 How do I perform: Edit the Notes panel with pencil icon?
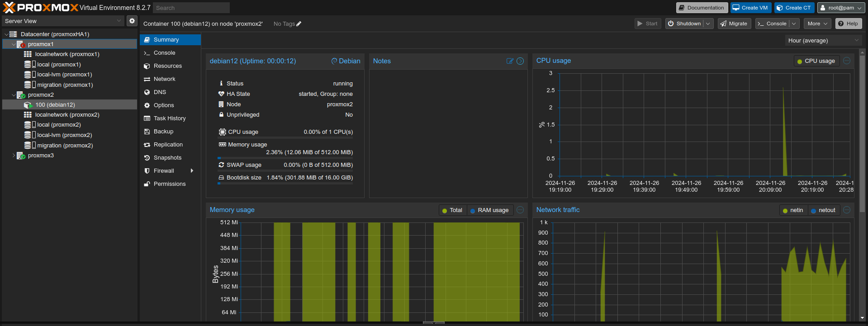(510, 61)
